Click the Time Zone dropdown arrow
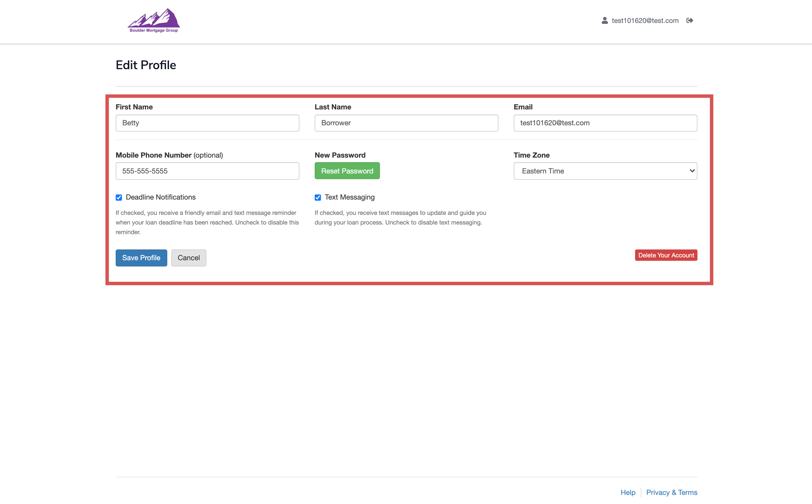The height and width of the screenshot is (504, 812). pos(692,171)
